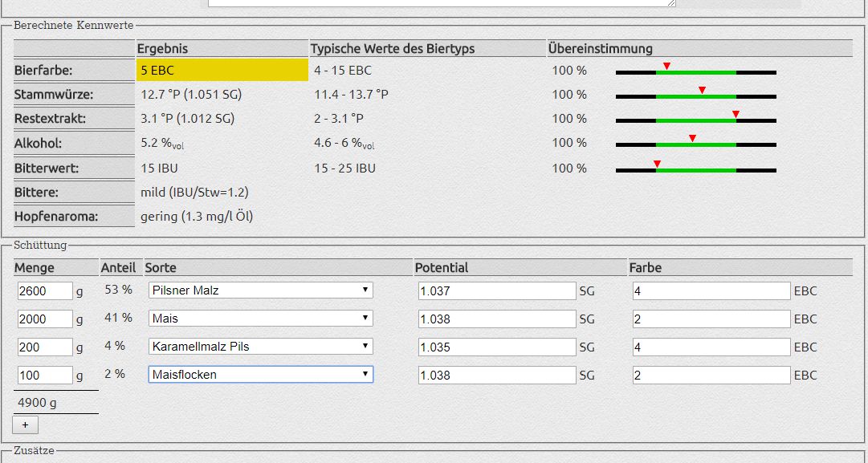868x463 pixels.
Task: Select the Maisflocken potential SG field
Action: tap(496, 376)
